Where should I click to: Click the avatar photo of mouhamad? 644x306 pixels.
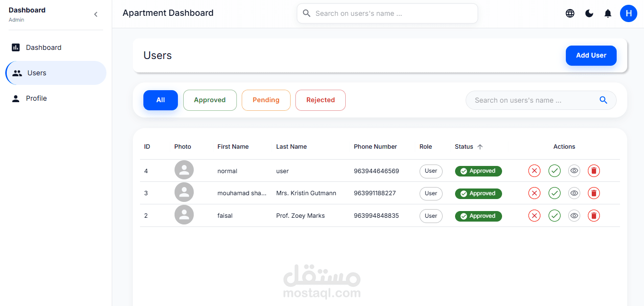point(184,192)
